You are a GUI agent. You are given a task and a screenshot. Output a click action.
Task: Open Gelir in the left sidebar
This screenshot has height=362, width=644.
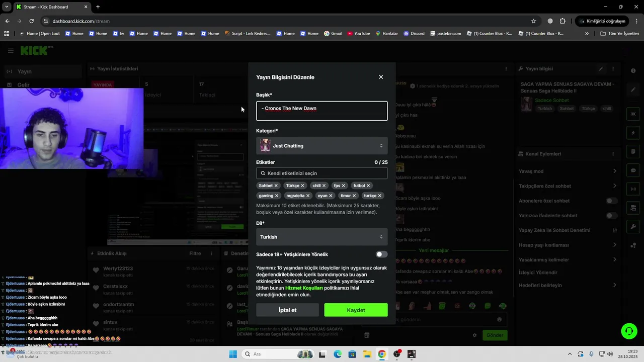(43, 85)
